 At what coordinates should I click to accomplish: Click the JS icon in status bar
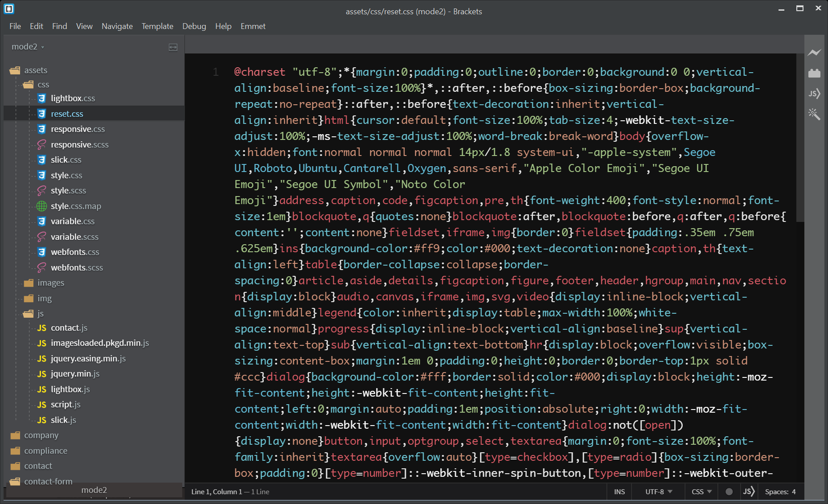click(749, 492)
